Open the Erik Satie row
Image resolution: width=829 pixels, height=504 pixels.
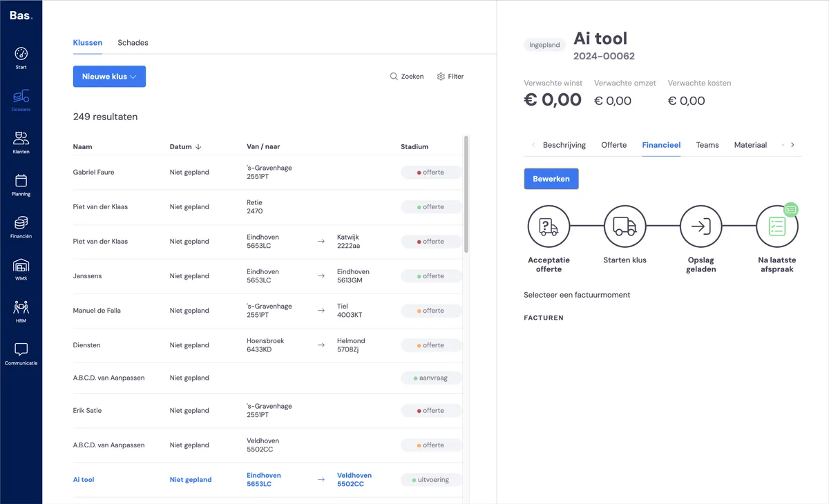pos(268,411)
